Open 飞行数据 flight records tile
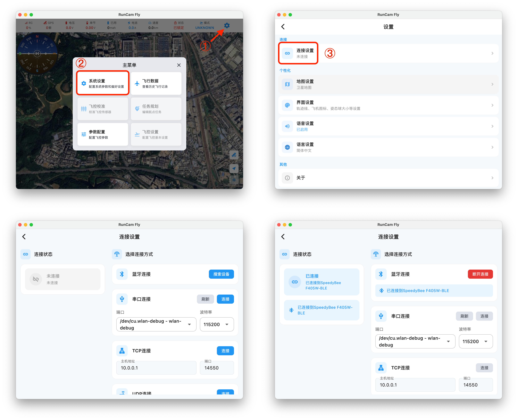The height and width of the screenshot is (420, 518). (156, 83)
